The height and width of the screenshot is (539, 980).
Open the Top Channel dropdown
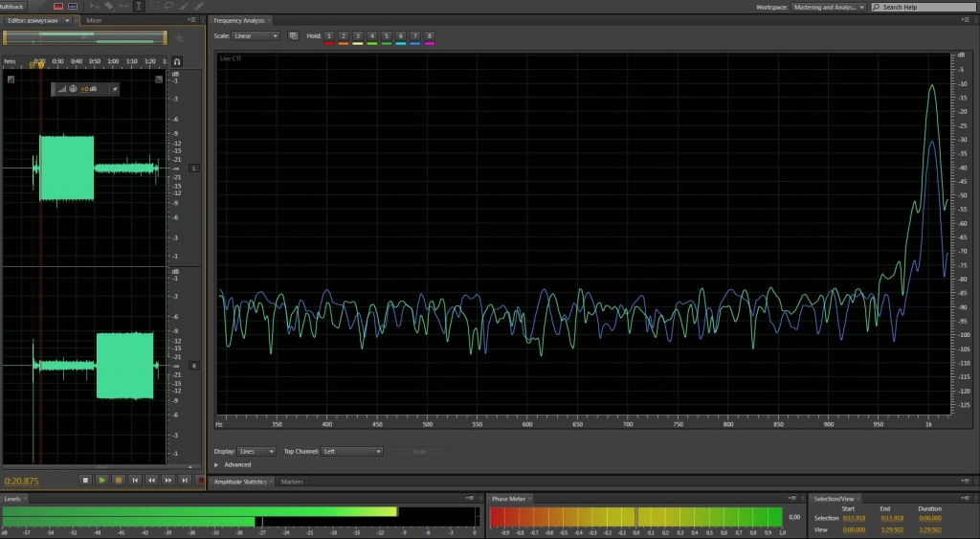coord(351,451)
